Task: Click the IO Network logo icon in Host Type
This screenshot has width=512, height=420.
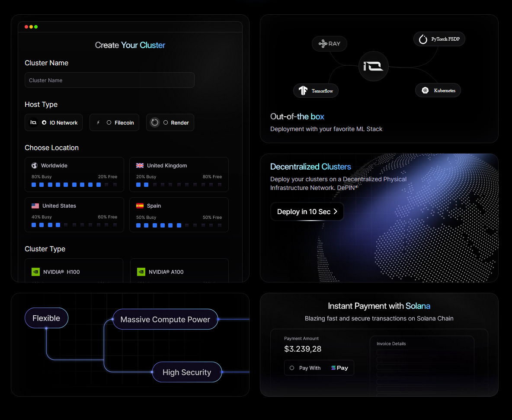Action: click(33, 122)
